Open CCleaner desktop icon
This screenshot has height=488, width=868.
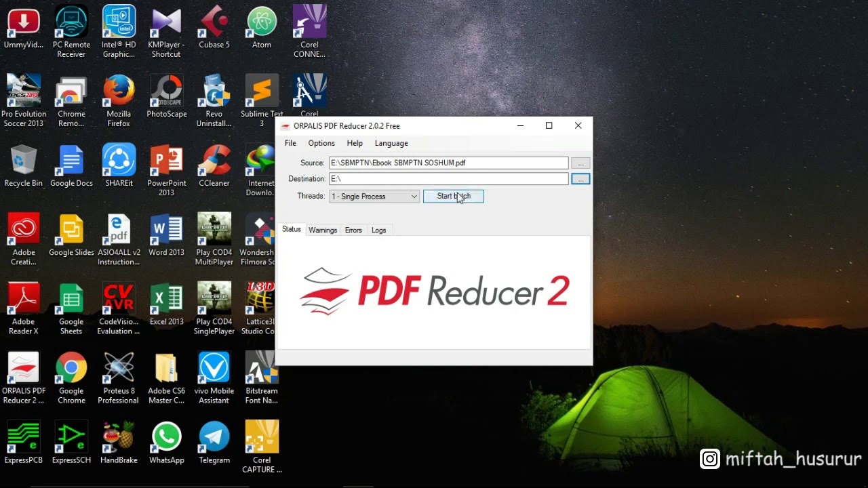[214, 166]
